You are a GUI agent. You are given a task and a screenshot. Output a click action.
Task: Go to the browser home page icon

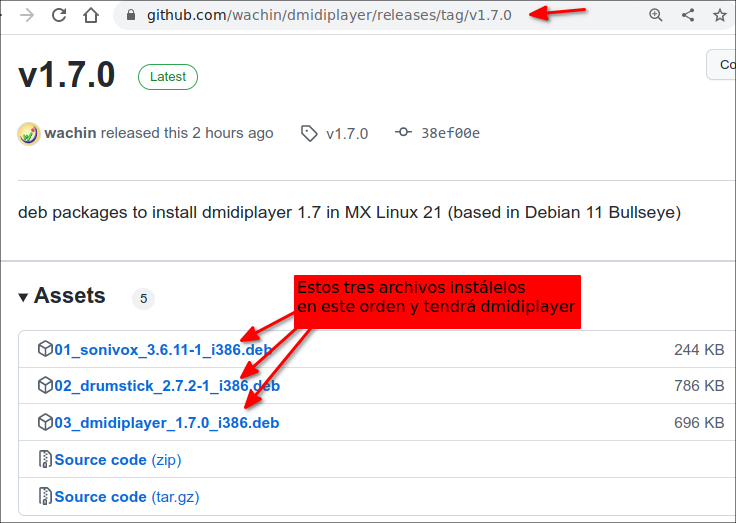pyautogui.click(x=91, y=15)
